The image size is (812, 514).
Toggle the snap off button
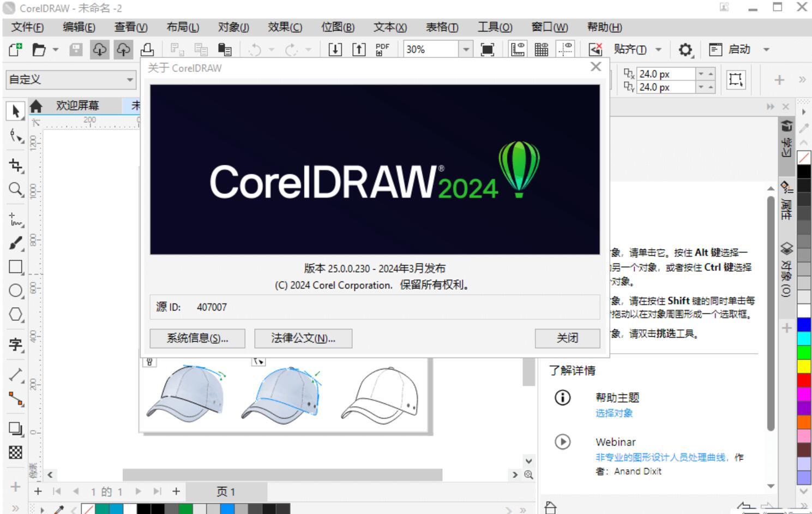[x=596, y=50]
